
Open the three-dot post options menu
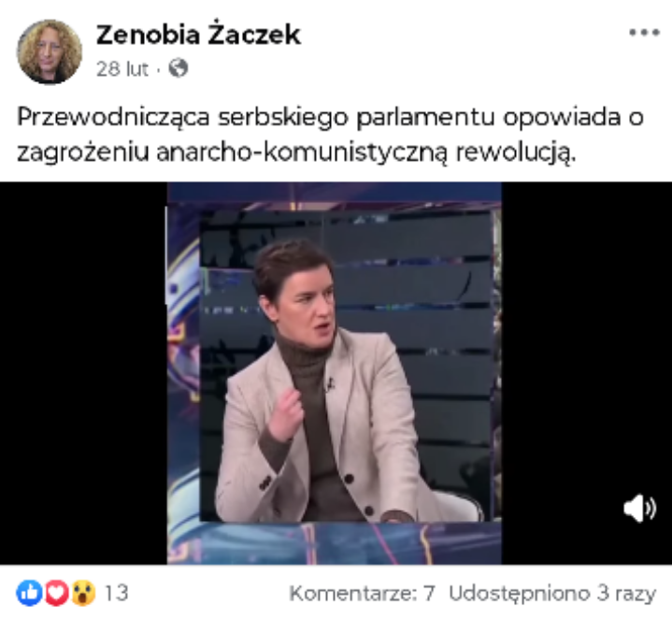click(x=644, y=33)
